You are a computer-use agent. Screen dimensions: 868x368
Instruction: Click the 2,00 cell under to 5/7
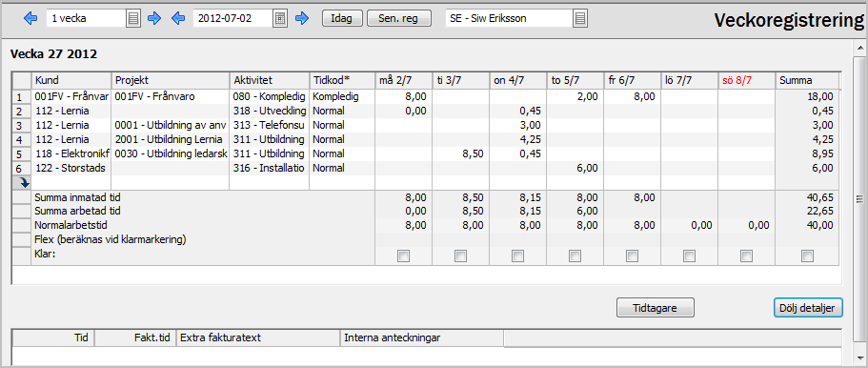point(575,96)
